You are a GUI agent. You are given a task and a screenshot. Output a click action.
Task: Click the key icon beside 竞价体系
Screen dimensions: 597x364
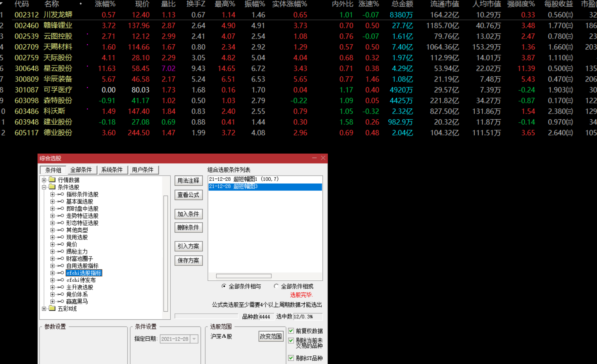pos(60,294)
